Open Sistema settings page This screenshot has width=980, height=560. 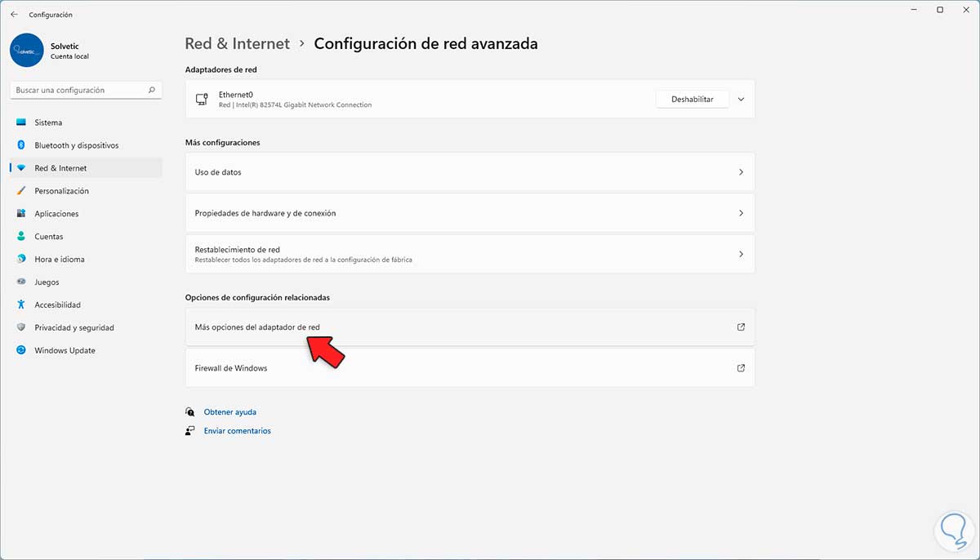[x=87, y=122]
